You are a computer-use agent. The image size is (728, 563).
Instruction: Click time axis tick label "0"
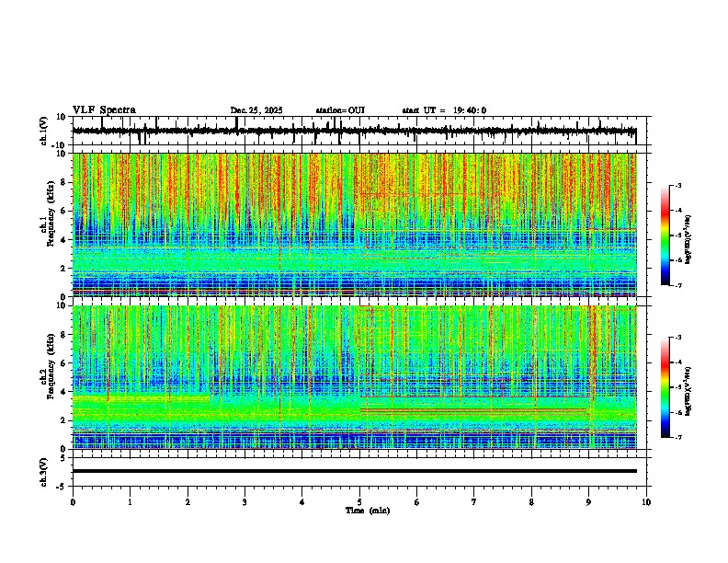(73, 501)
